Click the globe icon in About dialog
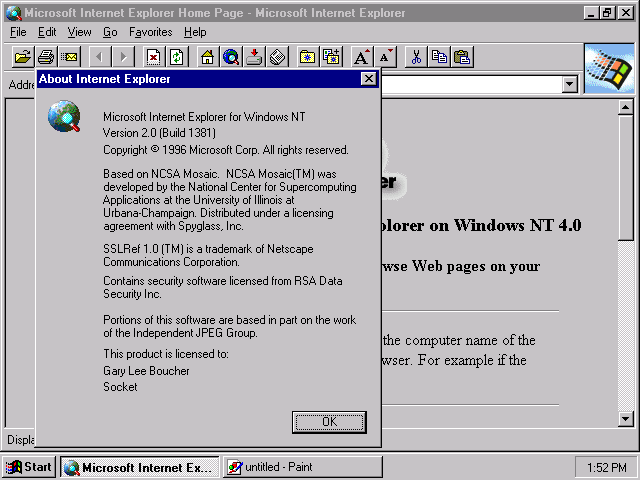The width and height of the screenshot is (640, 480). pos(64,116)
